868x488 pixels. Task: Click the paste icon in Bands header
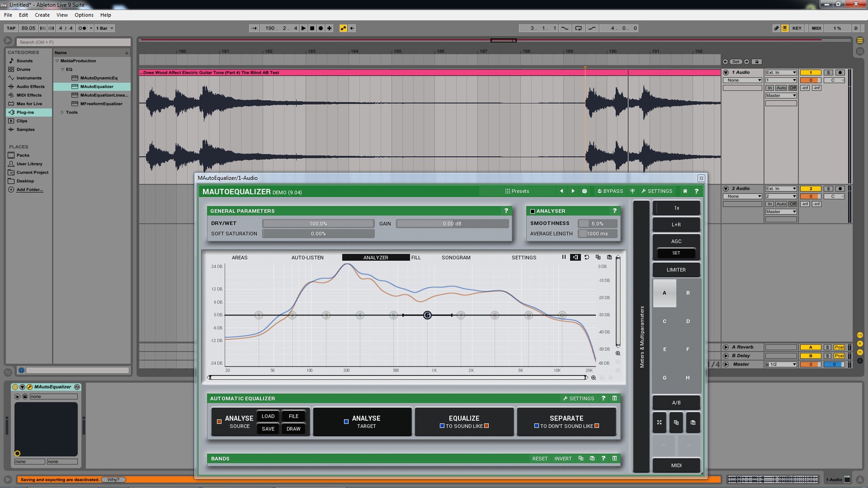[x=592, y=458]
